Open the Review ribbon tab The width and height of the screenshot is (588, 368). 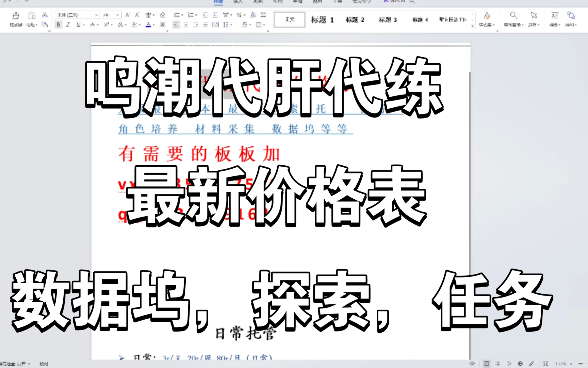coord(298,2)
